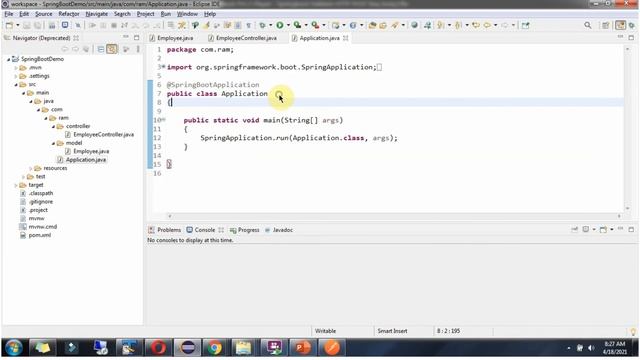Expand the .settings folder
The image size is (640, 360).
coord(16,76)
